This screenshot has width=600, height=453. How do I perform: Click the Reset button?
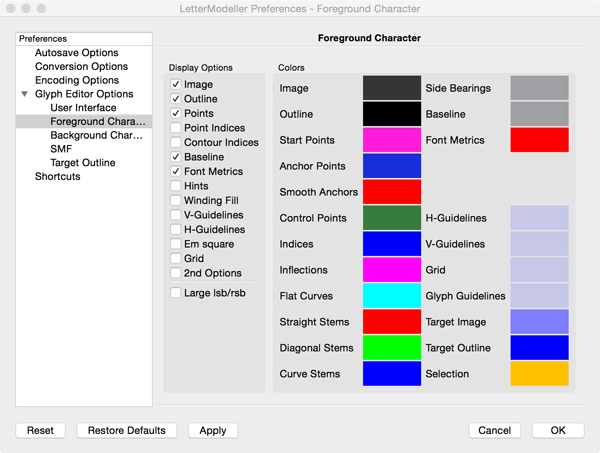coord(41,430)
